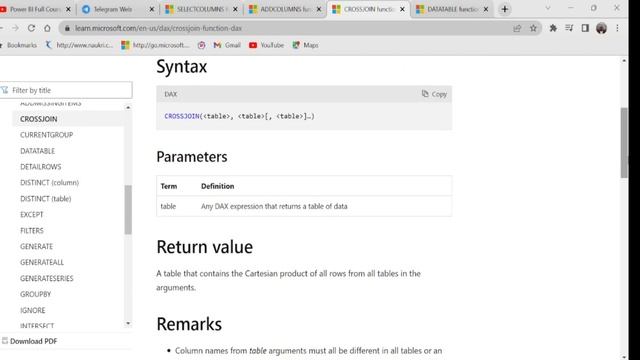Open FILTERS in the sidebar
Viewport: 640px width, 360px height.
tap(32, 231)
